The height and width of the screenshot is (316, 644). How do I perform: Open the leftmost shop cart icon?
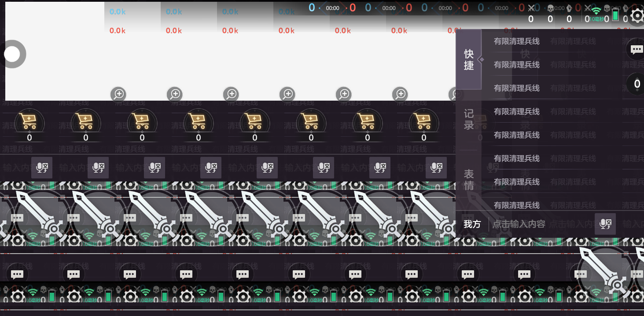point(29,121)
